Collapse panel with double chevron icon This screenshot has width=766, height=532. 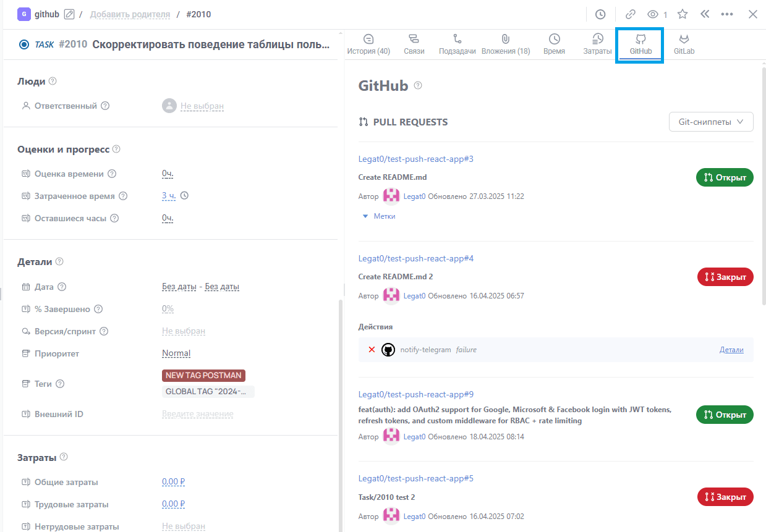(705, 14)
